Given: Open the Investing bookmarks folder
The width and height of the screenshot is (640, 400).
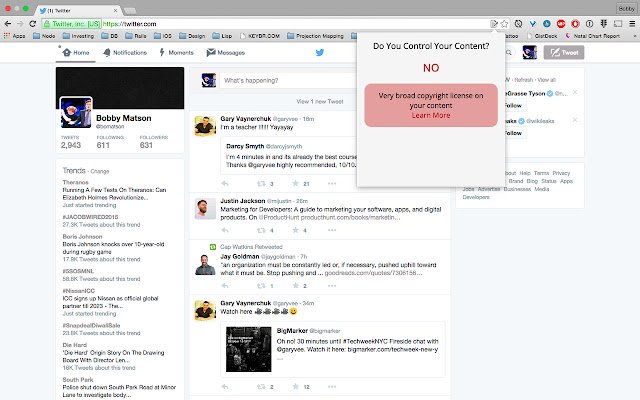Looking at the screenshot, I should (78, 36).
